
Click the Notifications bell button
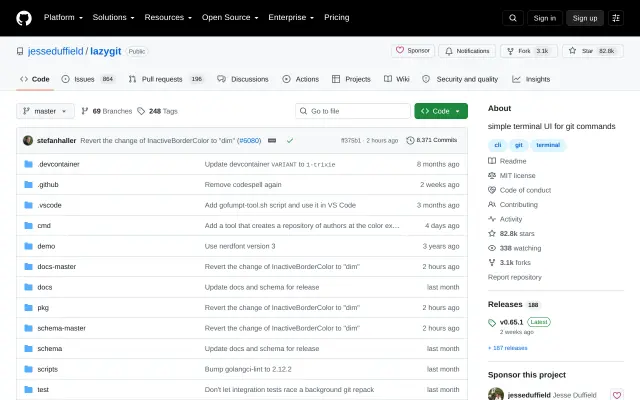[467, 51]
